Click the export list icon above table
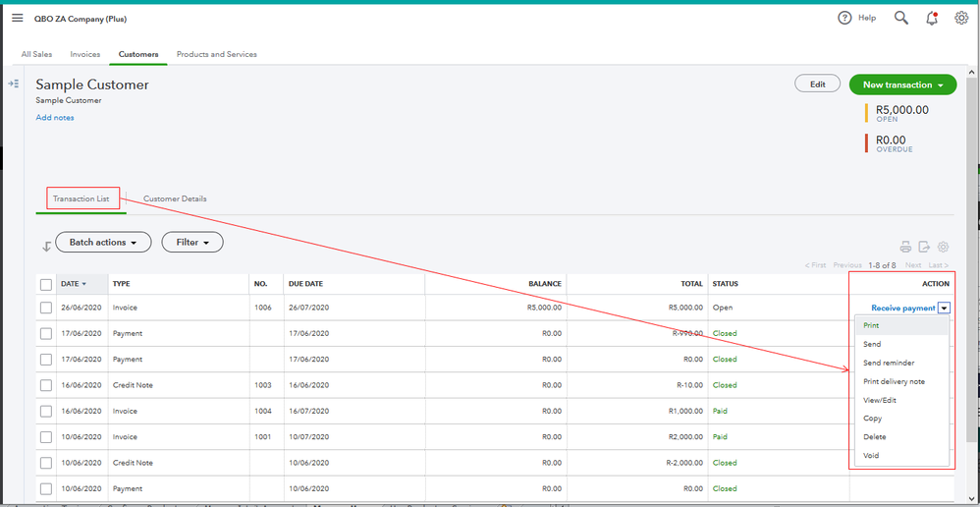The image size is (980, 507). (x=924, y=247)
